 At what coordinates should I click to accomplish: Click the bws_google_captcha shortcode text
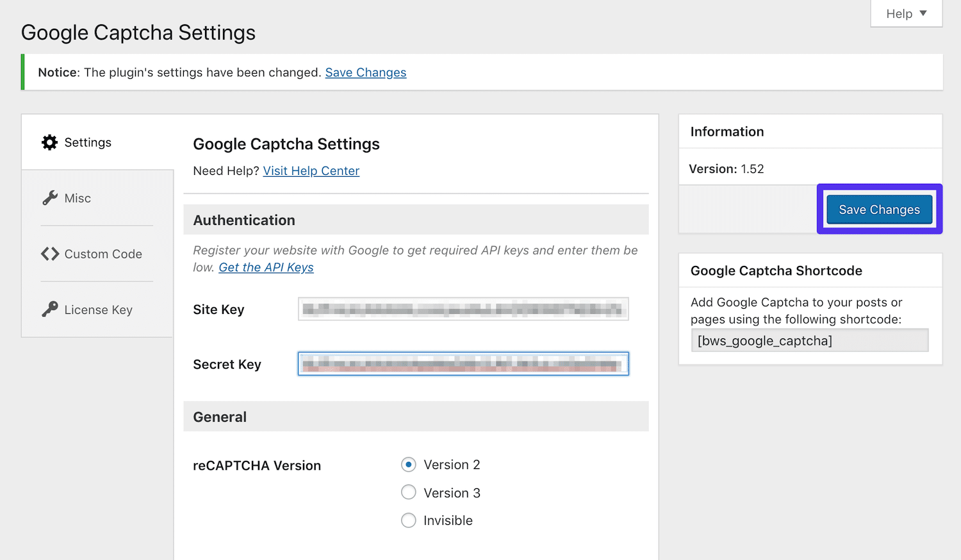pyautogui.click(x=764, y=340)
